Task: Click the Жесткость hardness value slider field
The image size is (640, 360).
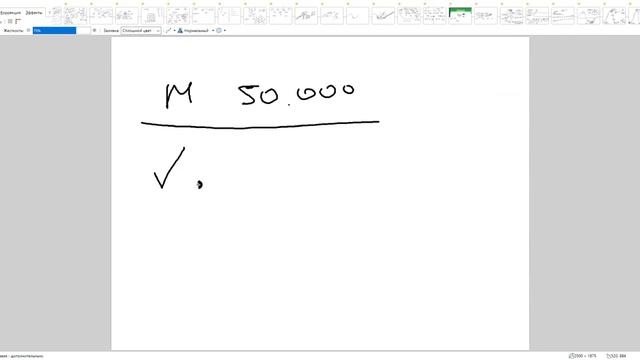Action: (x=61, y=31)
